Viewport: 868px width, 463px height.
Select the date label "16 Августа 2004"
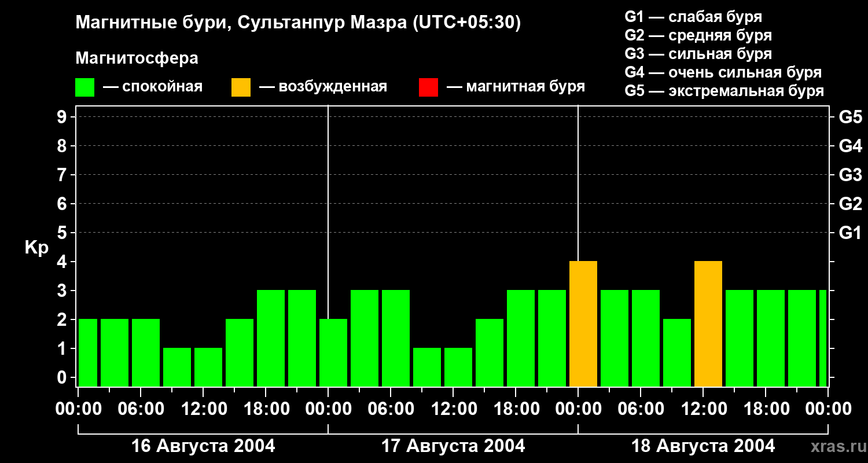tap(203, 446)
